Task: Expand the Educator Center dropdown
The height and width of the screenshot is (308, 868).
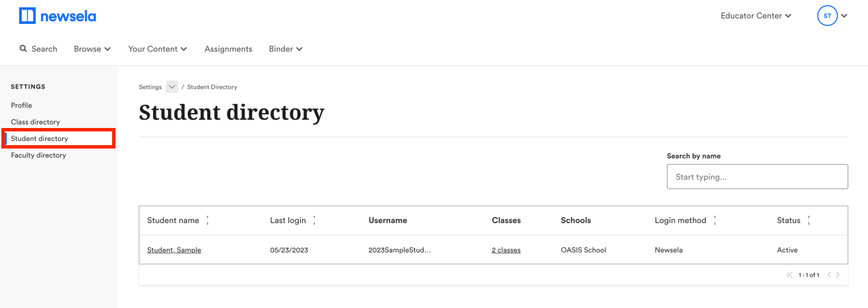Action: [756, 16]
